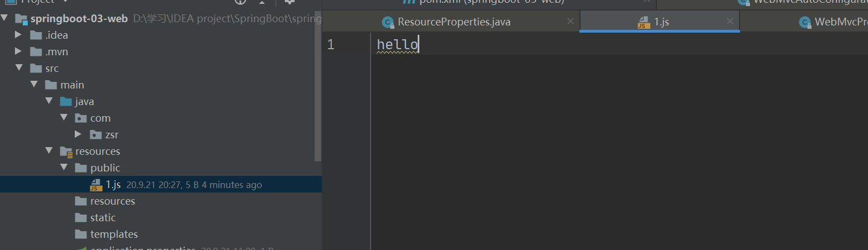
Task: Collapse the main folder arrow
Action: [34, 85]
